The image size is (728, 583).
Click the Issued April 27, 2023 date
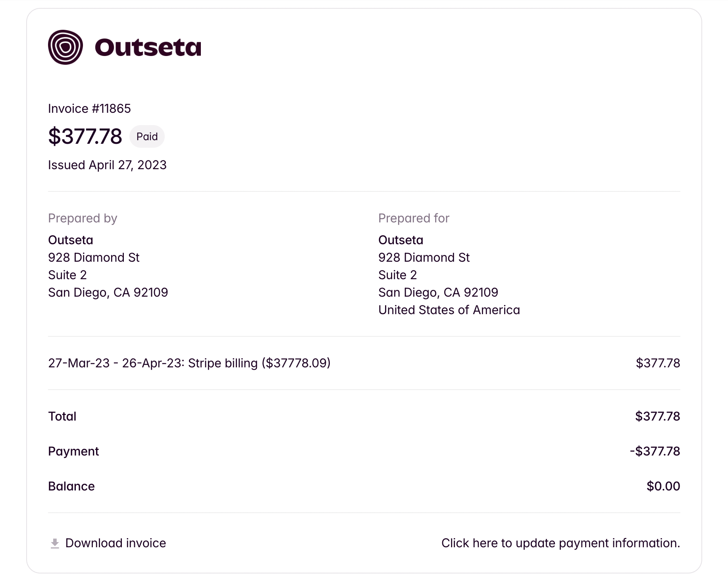pos(107,165)
